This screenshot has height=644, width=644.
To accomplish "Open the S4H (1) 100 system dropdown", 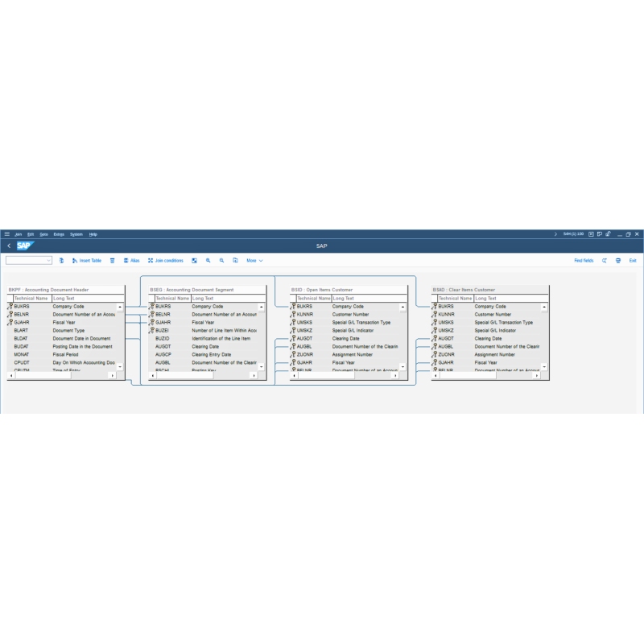I will [574, 234].
